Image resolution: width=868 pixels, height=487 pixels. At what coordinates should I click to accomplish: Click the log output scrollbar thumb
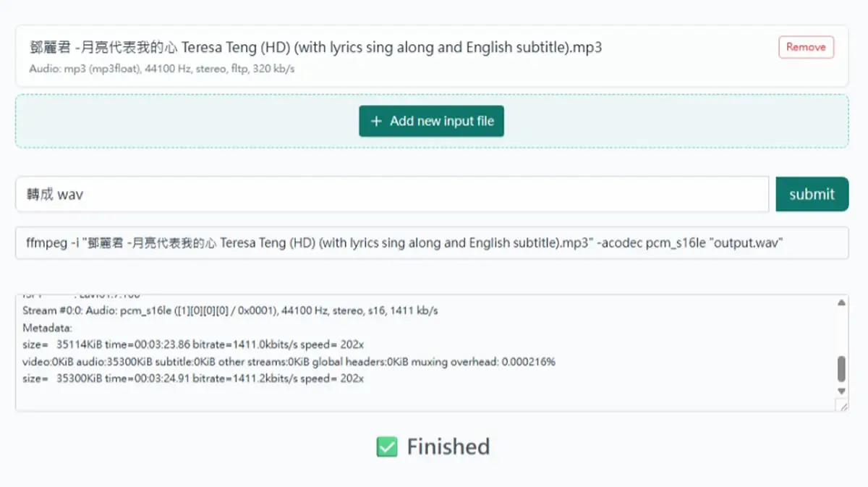pos(841,368)
